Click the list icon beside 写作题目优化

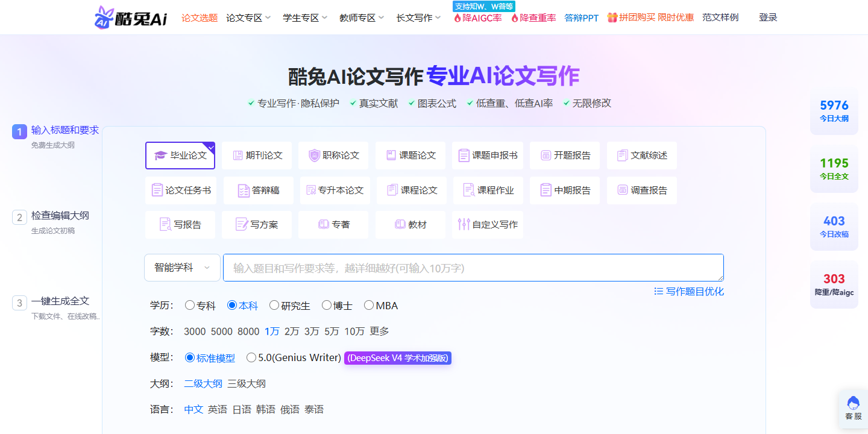(x=658, y=291)
